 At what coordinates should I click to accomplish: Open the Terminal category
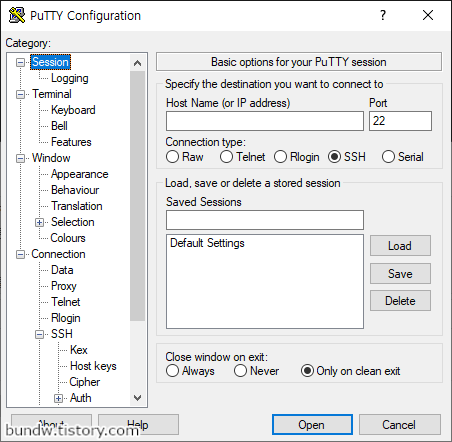click(52, 94)
